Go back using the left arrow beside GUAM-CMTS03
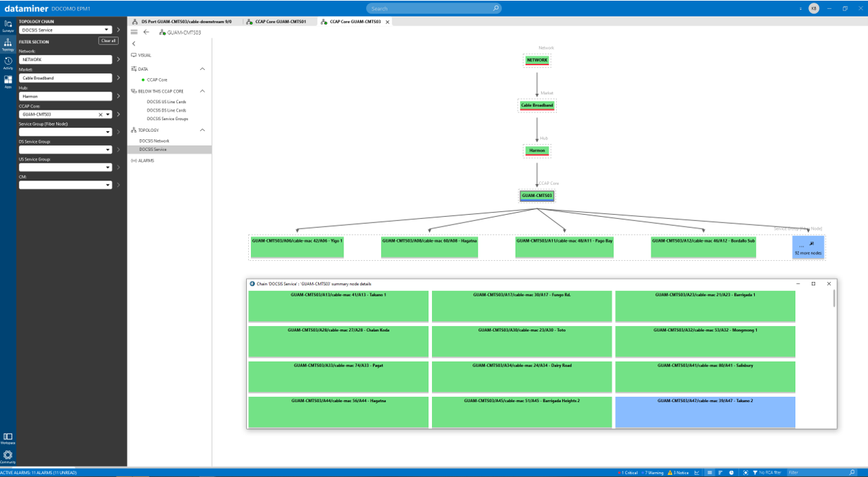This screenshot has height=477, width=868. pyautogui.click(x=146, y=32)
